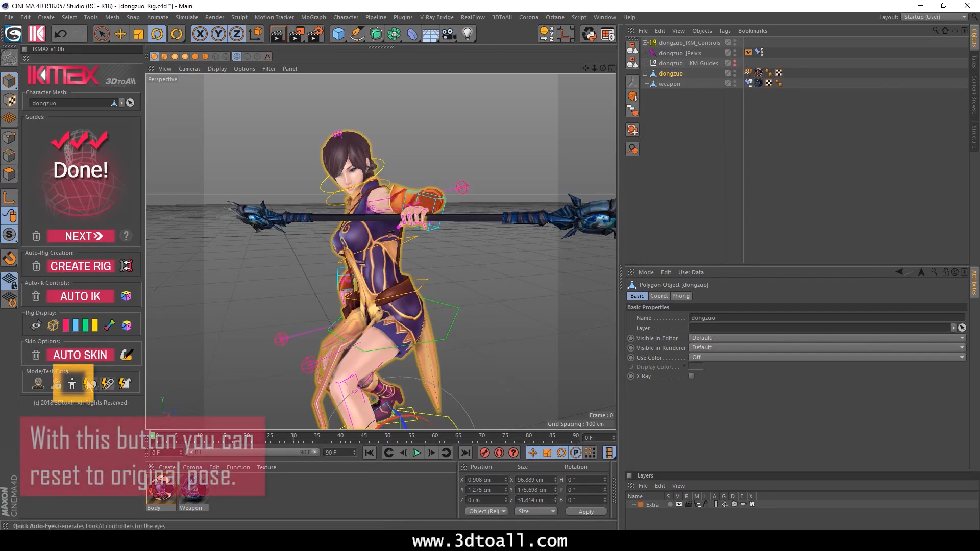Viewport: 980px width, 551px height.
Task: Add a Light object from toolbar
Action: [468, 34]
